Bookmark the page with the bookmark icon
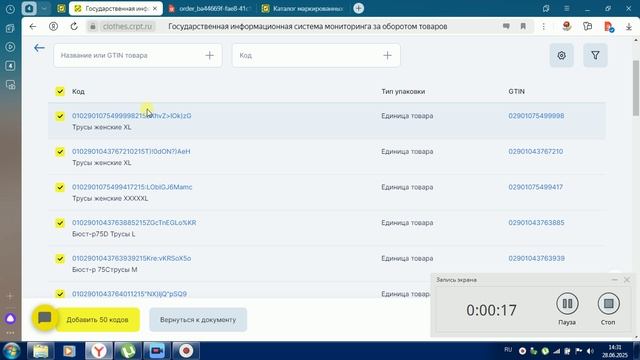This screenshot has width=640, height=360. 523,26
